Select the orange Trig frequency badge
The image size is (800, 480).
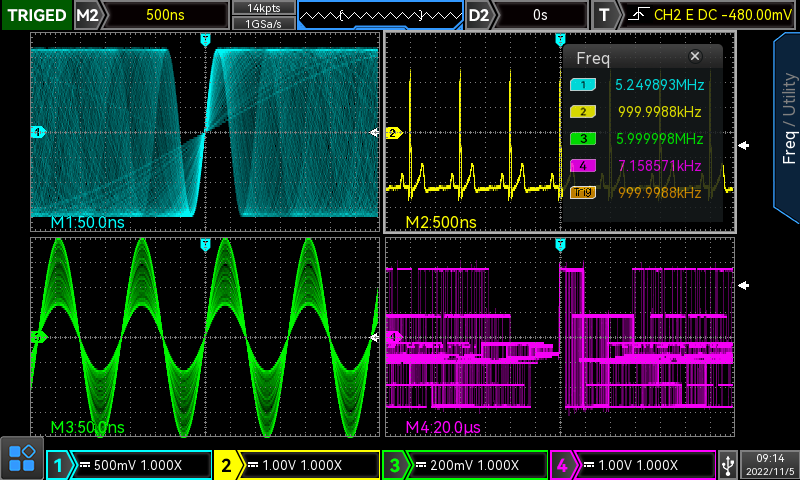click(x=583, y=192)
